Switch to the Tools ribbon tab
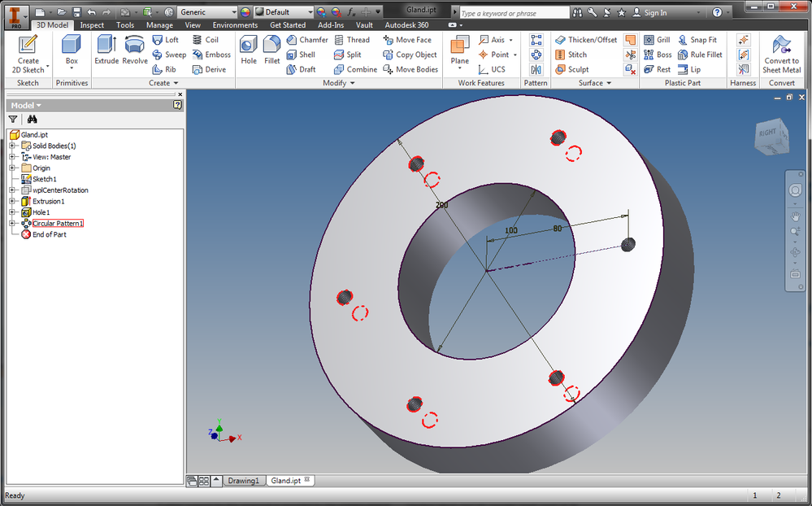812x506 pixels. point(125,25)
